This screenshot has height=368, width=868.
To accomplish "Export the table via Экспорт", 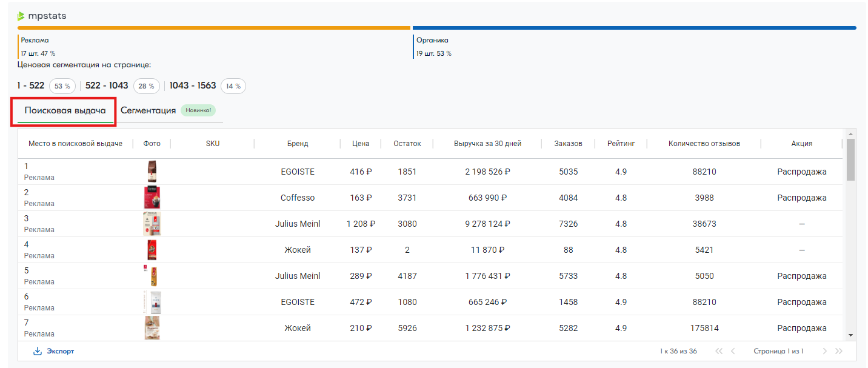I will (54, 351).
